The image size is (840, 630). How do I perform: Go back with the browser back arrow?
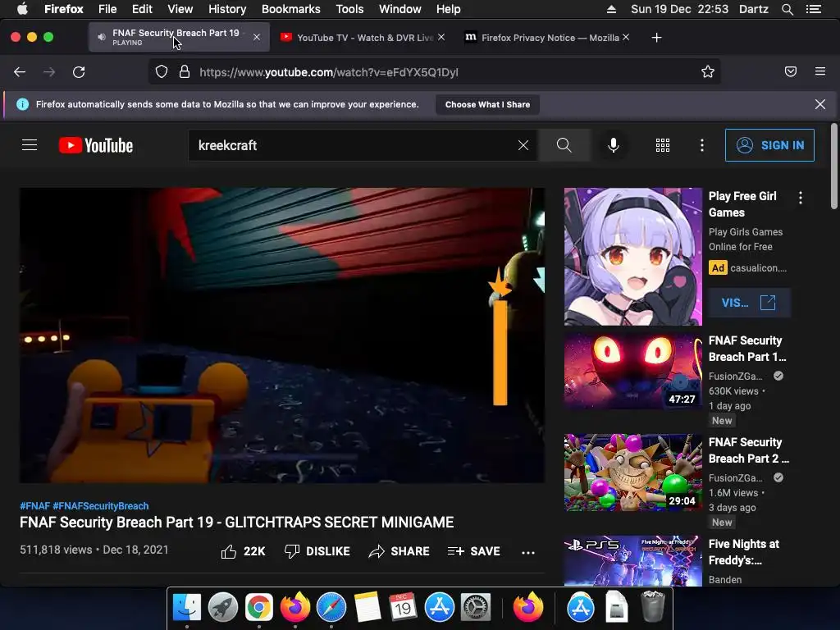click(20, 72)
